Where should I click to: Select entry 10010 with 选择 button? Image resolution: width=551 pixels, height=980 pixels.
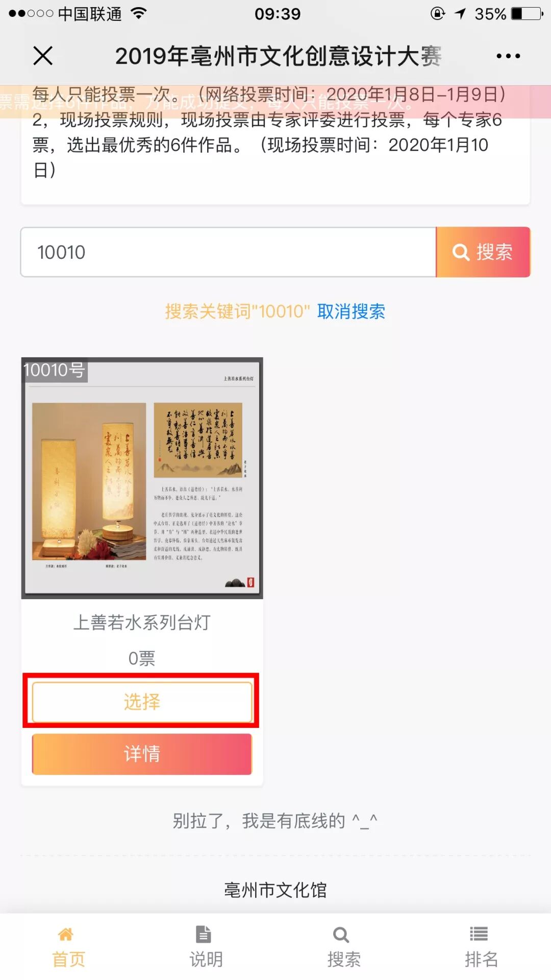coord(142,702)
